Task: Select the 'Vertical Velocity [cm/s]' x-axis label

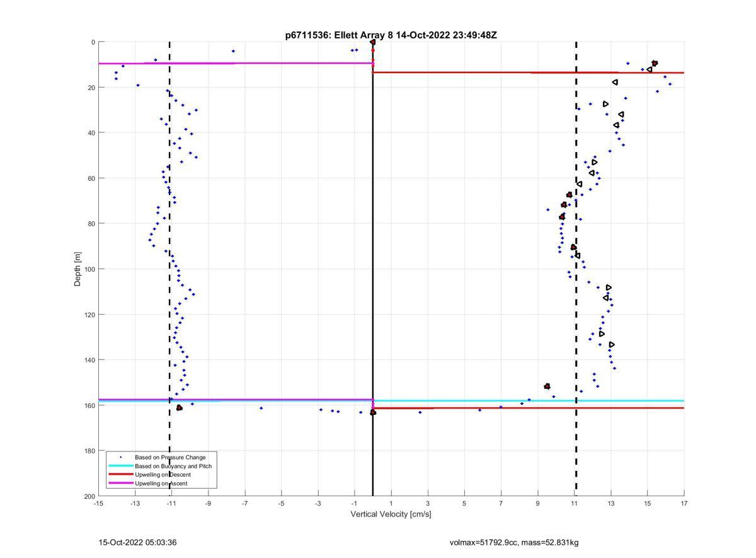Action: pyautogui.click(x=391, y=514)
